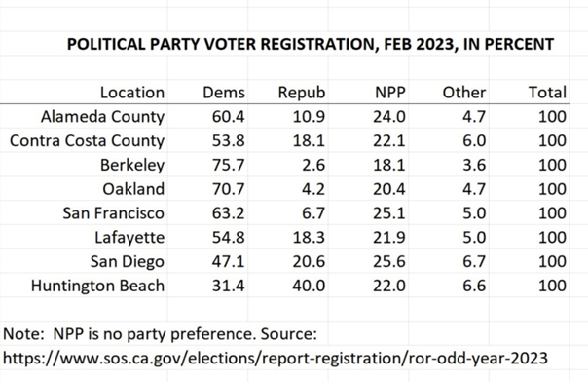Click Huntington Beach Repub value 40.0
The width and height of the screenshot is (588, 382).
(x=309, y=286)
